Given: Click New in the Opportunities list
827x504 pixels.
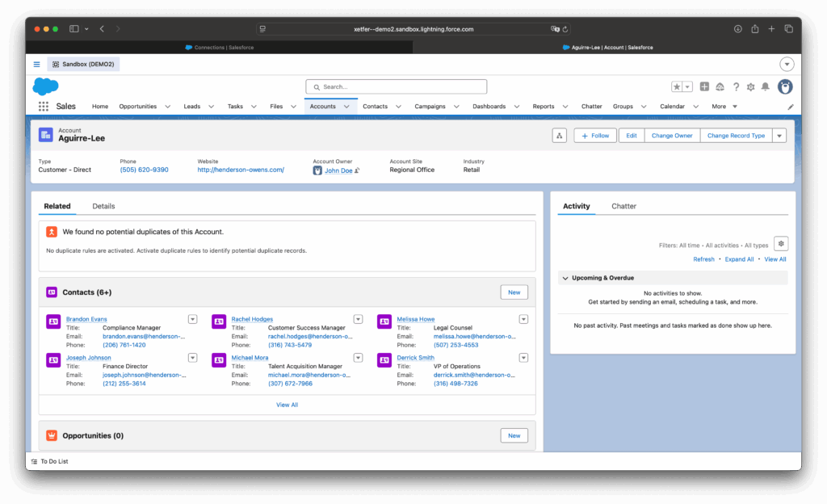Looking at the screenshot, I should [x=514, y=436].
